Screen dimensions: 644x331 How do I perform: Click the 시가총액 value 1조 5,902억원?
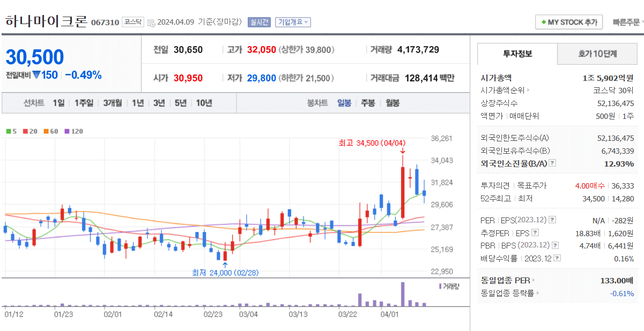click(x=608, y=78)
